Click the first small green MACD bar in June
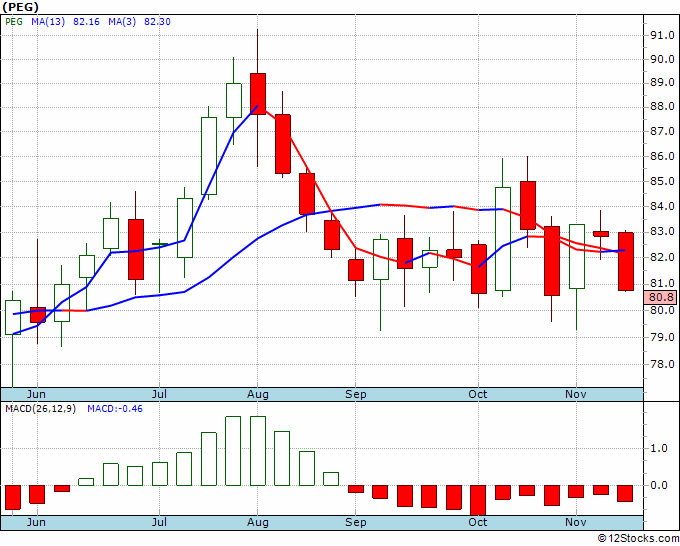This screenshot has height=546, width=680. point(86,482)
